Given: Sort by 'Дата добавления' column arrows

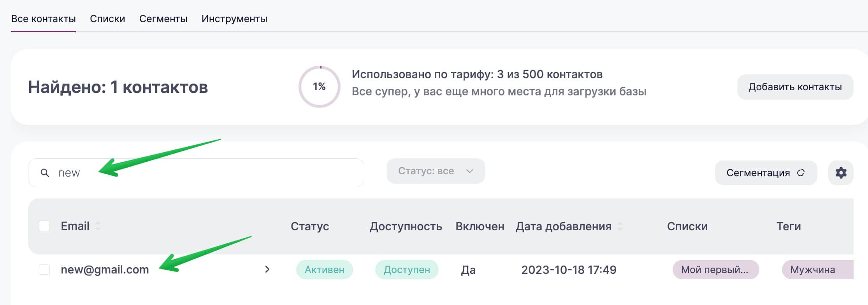Looking at the screenshot, I should click(620, 226).
